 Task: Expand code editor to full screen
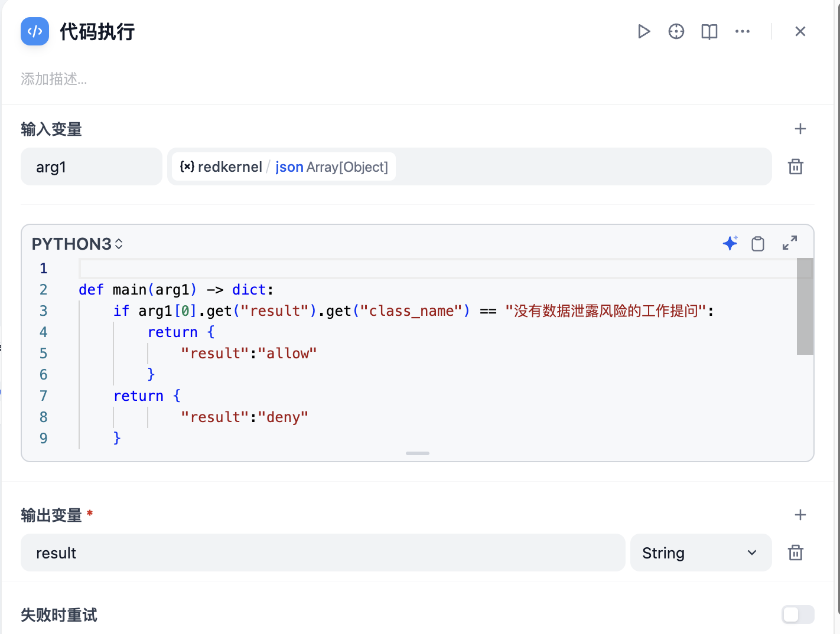coord(790,243)
